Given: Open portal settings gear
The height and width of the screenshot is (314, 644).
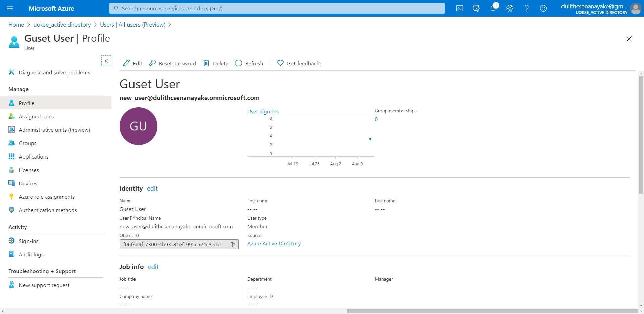Looking at the screenshot, I should (510, 8).
